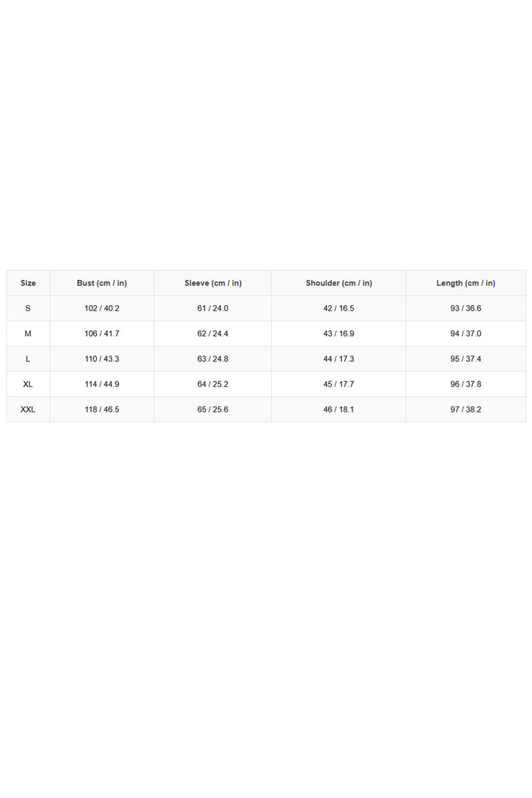The image size is (532, 798).
Task: Click sleeve value 62 / 24.4
Action: click(213, 334)
